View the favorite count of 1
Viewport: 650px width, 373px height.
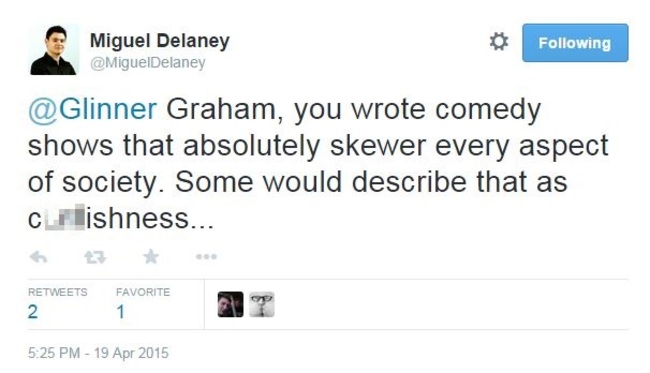pyautogui.click(x=121, y=312)
